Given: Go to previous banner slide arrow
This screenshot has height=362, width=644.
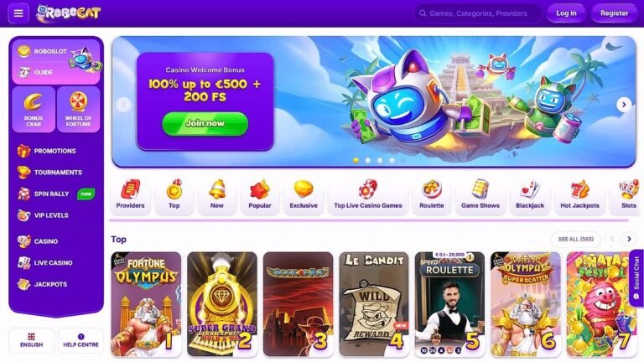Looking at the screenshot, I should coord(123,105).
